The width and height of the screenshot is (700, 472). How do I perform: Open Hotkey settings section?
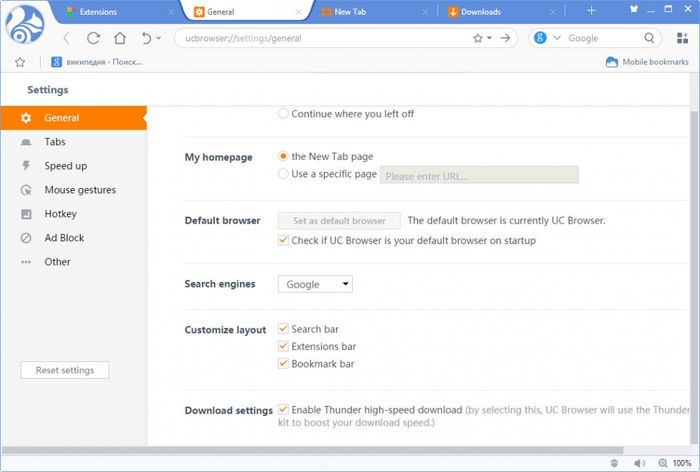[74, 214]
